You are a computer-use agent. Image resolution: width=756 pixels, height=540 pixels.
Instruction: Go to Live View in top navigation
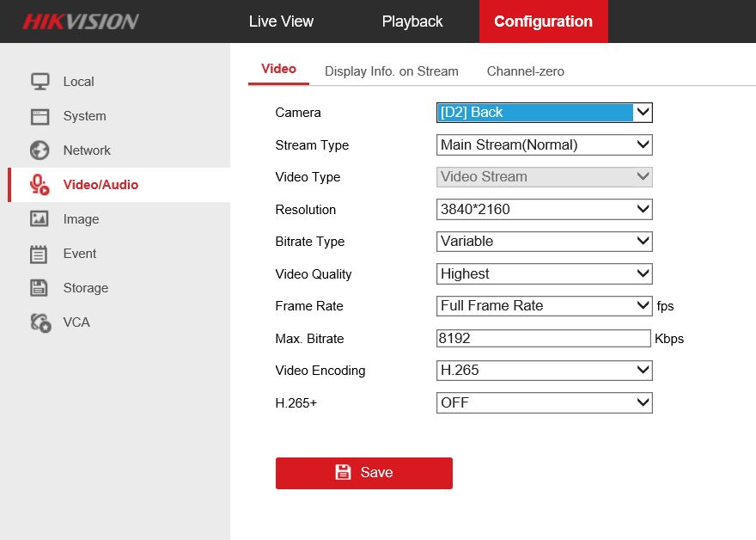281,21
